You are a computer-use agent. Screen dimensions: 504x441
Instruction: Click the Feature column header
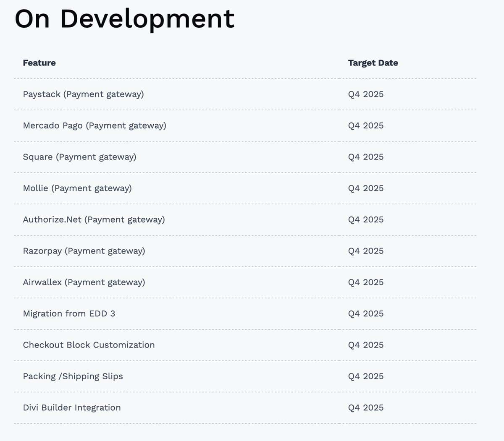tap(39, 63)
